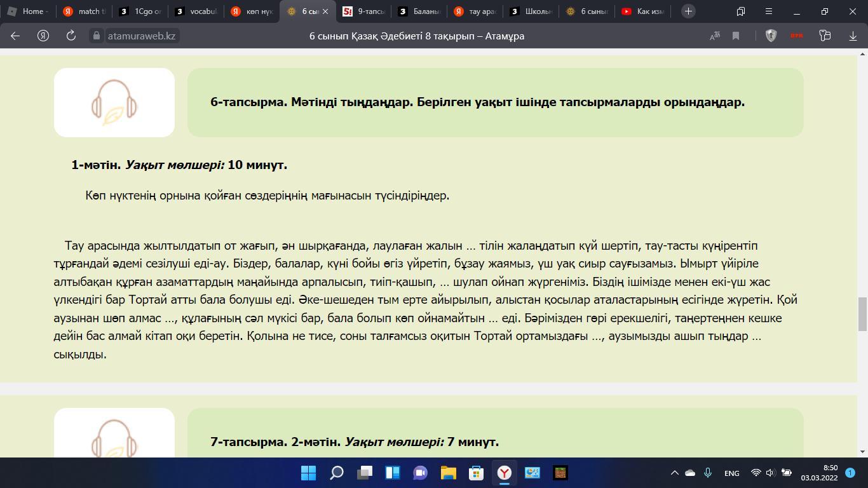Go back using the browser back arrow
868x488 pixels.
[x=15, y=36]
